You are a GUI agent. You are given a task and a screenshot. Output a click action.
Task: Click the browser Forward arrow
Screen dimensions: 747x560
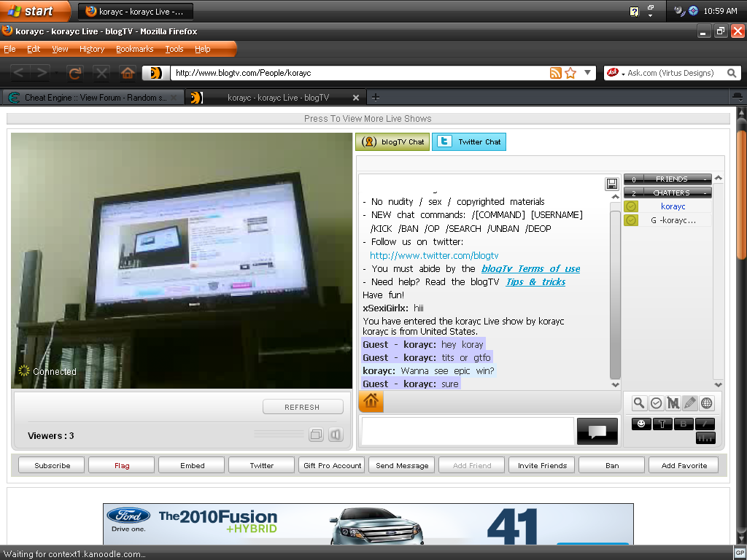point(42,73)
